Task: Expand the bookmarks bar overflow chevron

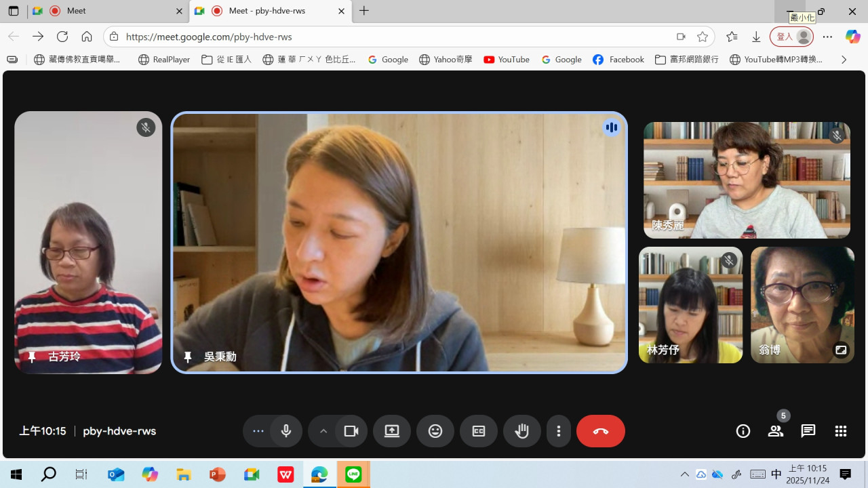Action: [x=844, y=60]
